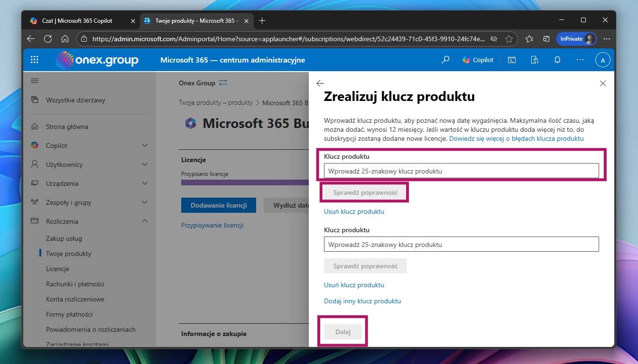Open the app launcher waffle icon

pyautogui.click(x=34, y=60)
